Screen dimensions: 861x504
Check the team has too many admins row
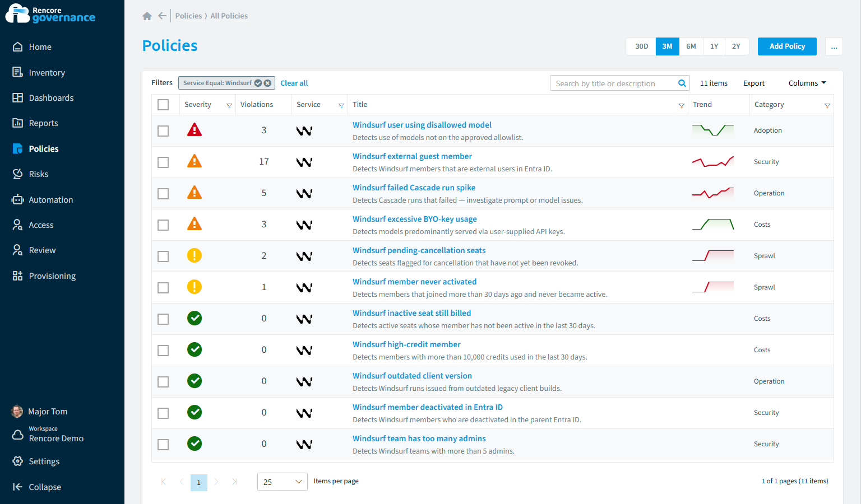click(163, 445)
